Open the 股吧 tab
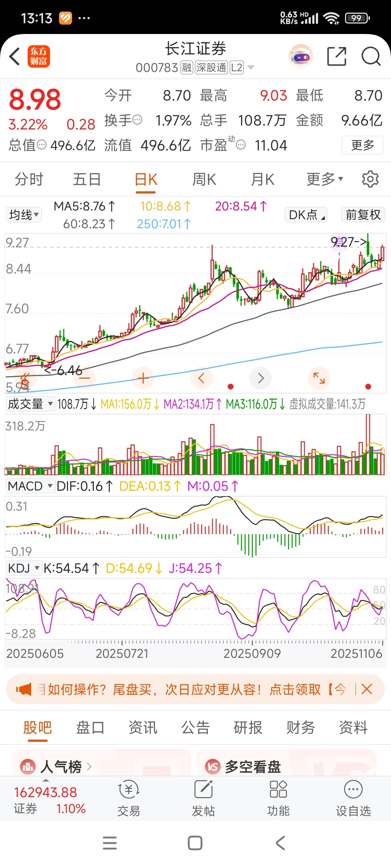Screen dimensions: 391x868 (38, 728)
